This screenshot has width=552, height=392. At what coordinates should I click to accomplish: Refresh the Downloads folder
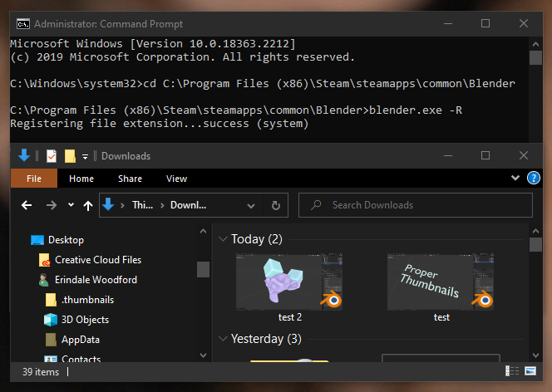point(276,205)
